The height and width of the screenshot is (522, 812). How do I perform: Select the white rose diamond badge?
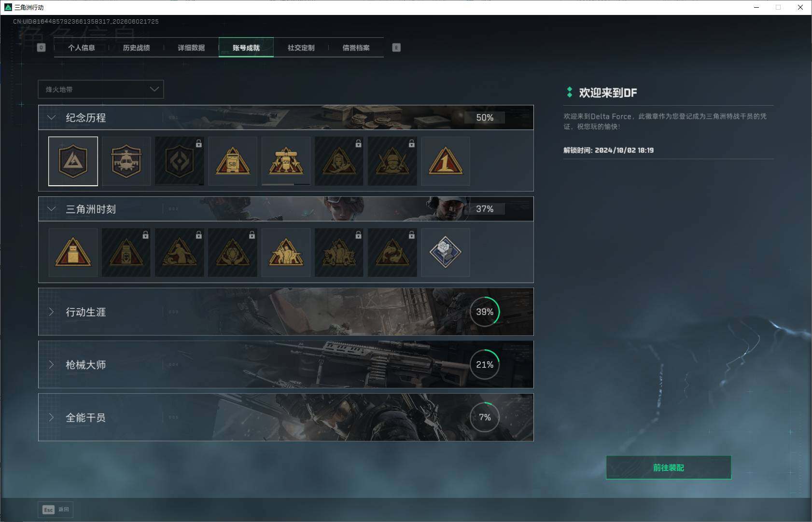click(x=446, y=252)
